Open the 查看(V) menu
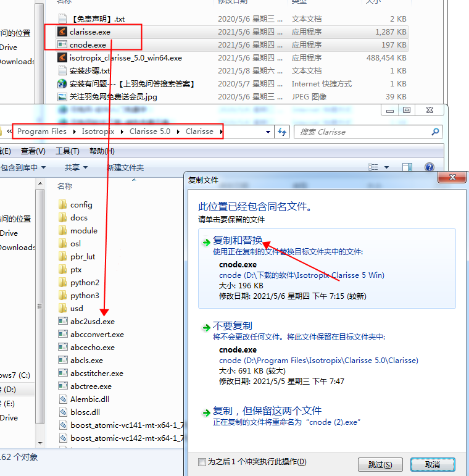Image resolution: width=469 pixels, height=476 pixels. coord(33,151)
